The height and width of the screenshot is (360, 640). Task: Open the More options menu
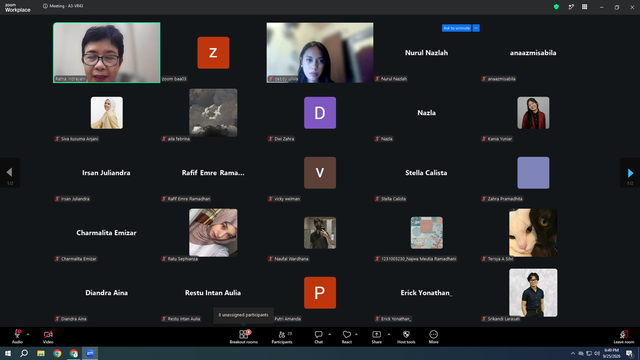pyautogui.click(x=433, y=337)
